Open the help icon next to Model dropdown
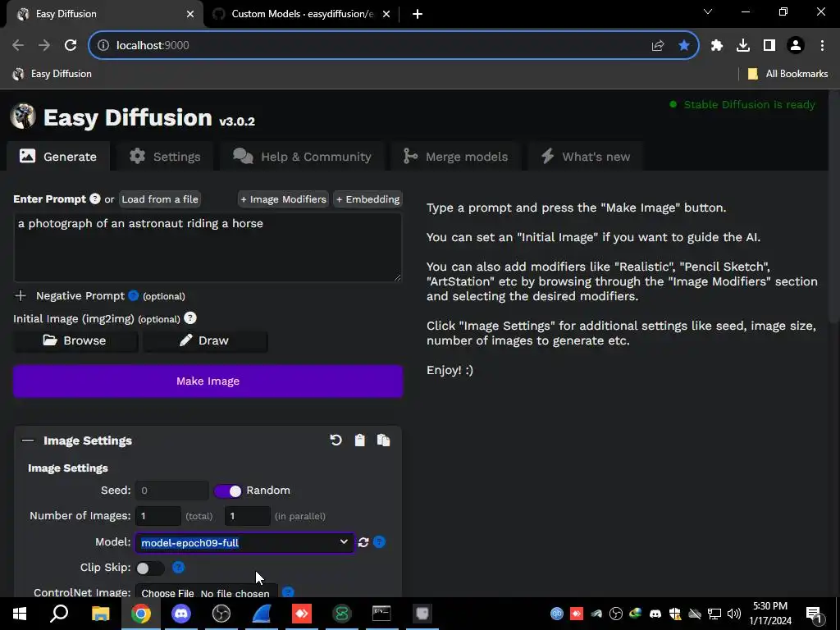This screenshot has width=840, height=630. click(379, 542)
